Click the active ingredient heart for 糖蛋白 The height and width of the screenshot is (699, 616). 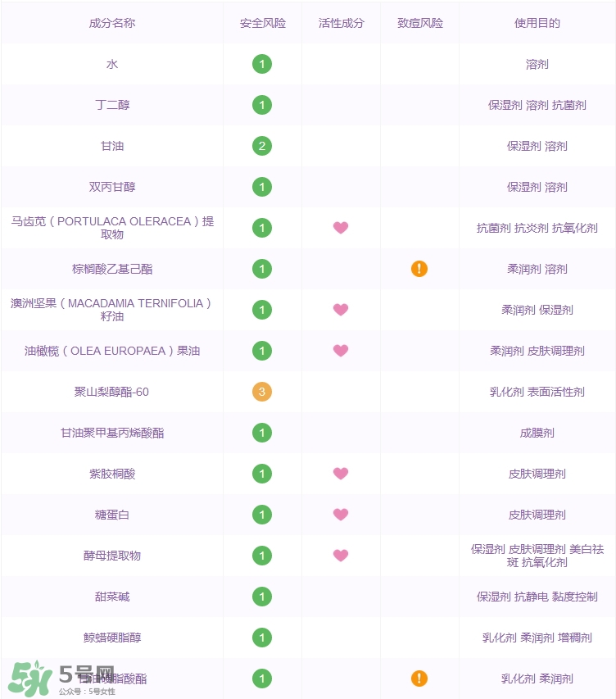(341, 515)
